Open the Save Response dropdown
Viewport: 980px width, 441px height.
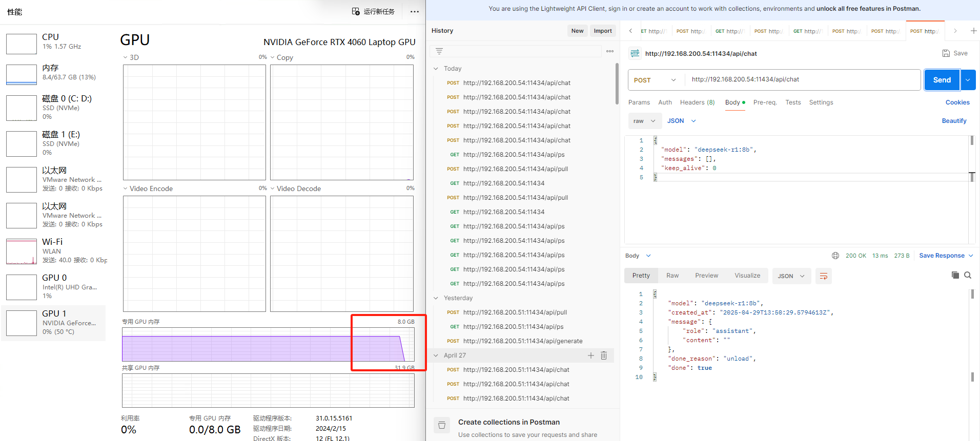pos(946,256)
